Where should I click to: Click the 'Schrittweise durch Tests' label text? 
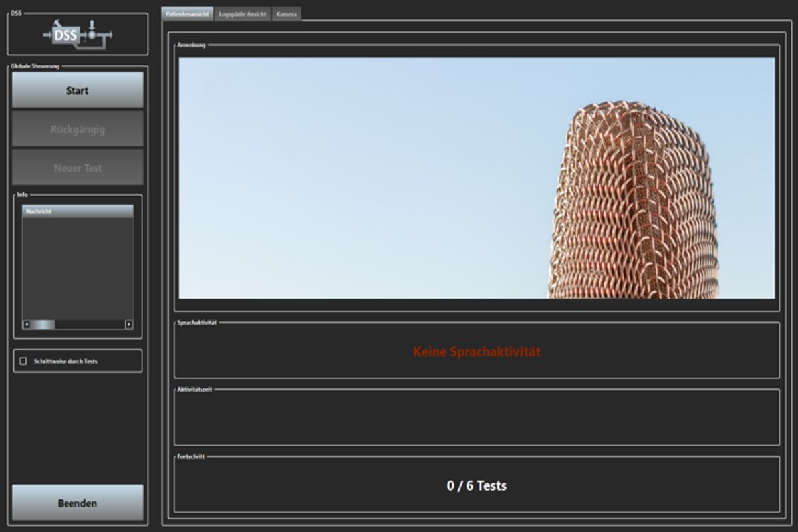pos(65,361)
